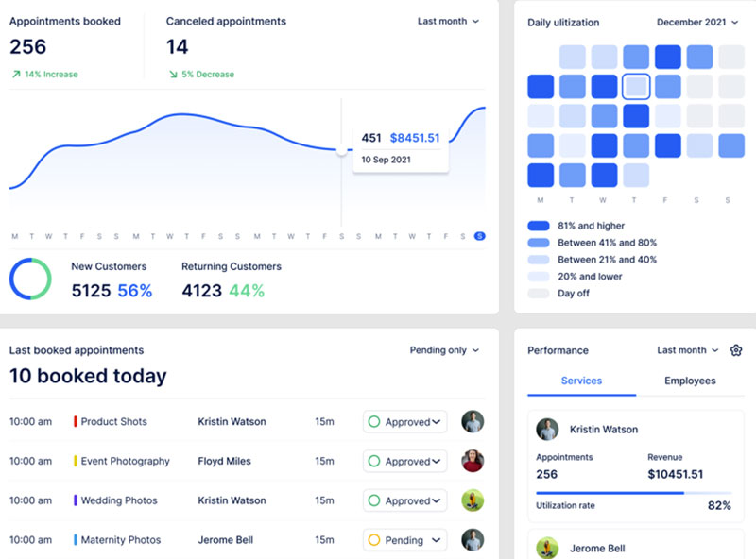
Task: Click customer name Floyd Miles
Action: click(224, 461)
